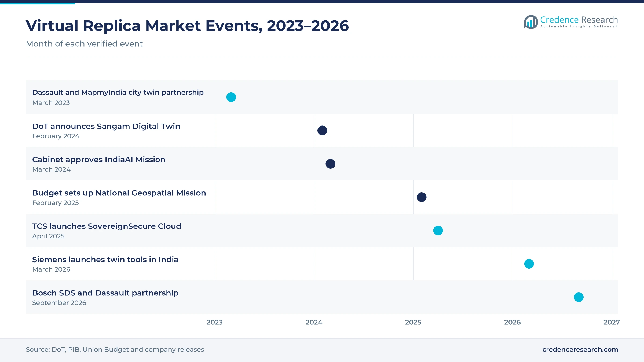
Task: Open the credenceresearch.com link
Action: pos(580,349)
